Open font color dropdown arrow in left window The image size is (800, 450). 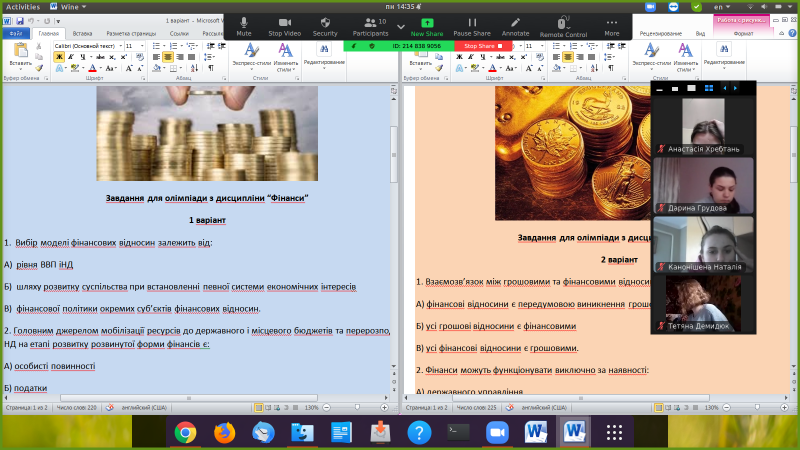(x=99, y=68)
